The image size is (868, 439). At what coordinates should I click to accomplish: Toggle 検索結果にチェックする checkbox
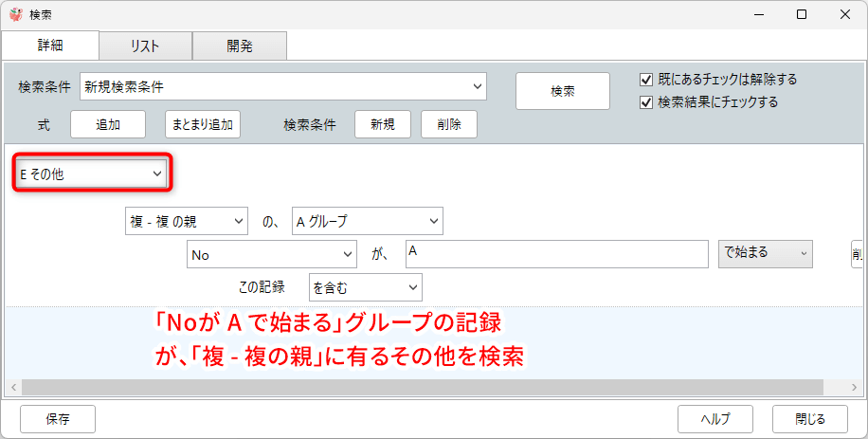tap(647, 102)
